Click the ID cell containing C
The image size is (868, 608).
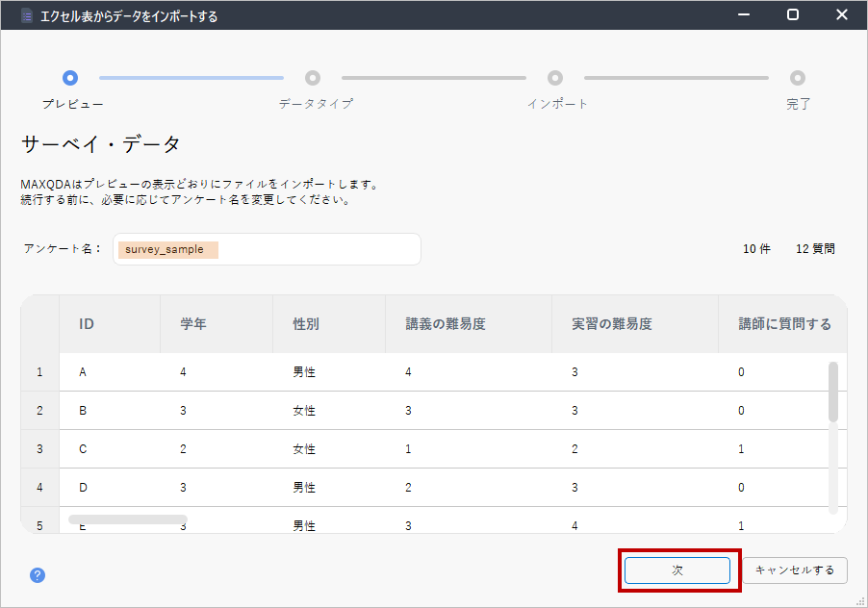coord(83,449)
